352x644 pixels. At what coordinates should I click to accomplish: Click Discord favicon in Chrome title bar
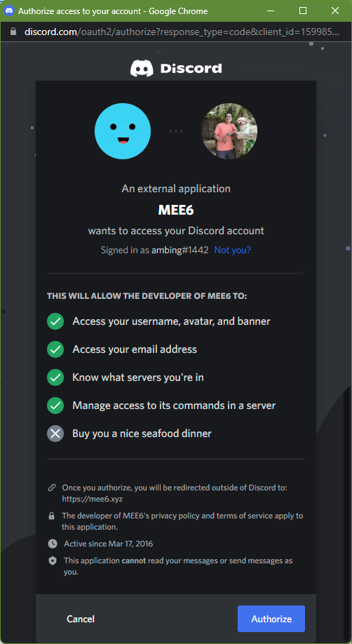click(9, 11)
